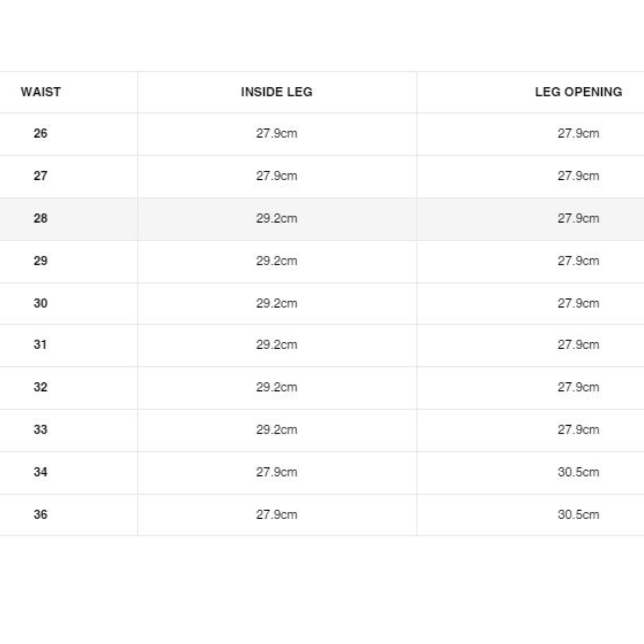
Task: Click the INSIDE LEG column header
Action: [x=276, y=92]
